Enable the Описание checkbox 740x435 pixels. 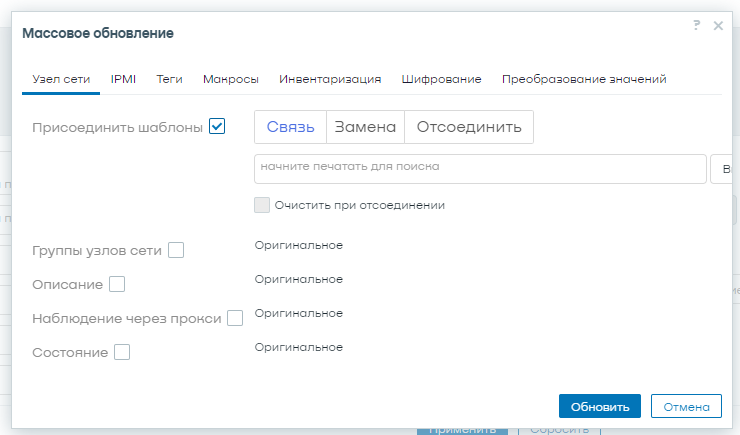(117, 284)
